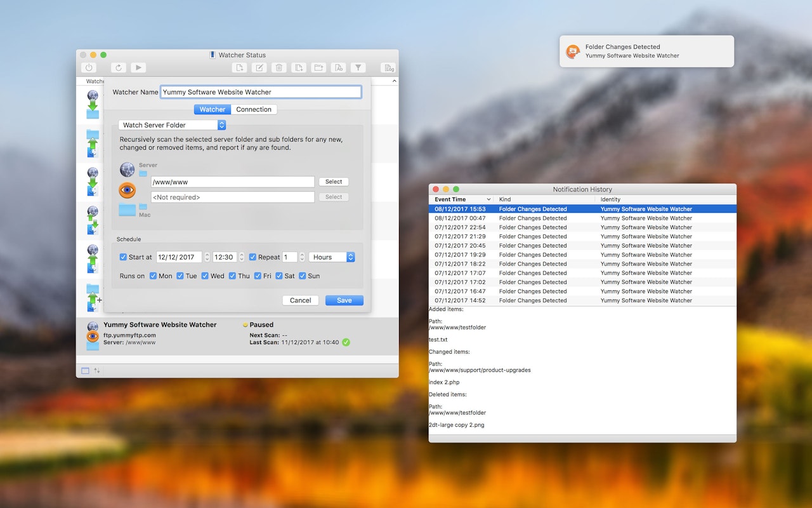
Task: Click the orange eye icon in notification banner
Action: [x=573, y=51]
